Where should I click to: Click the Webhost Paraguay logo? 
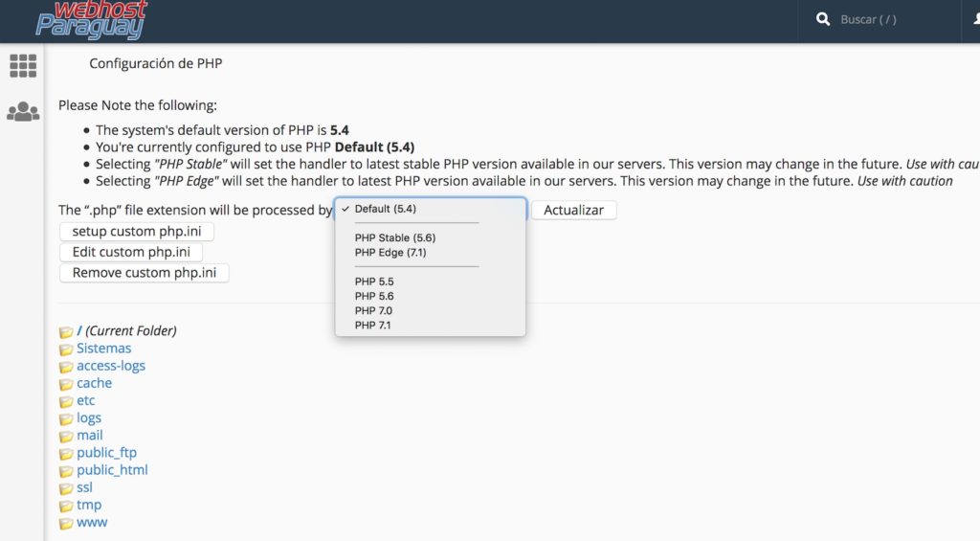[91, 19]
